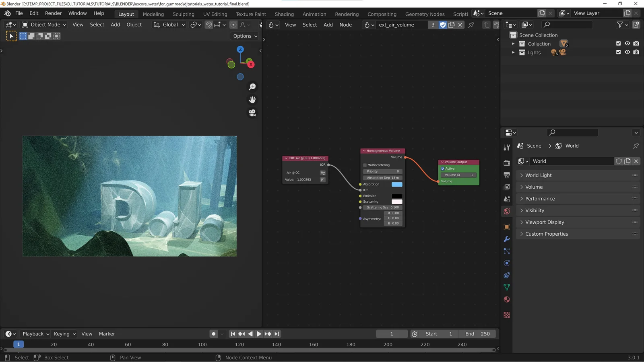Expand the lights collection in the outliner

tap(513, 52)
